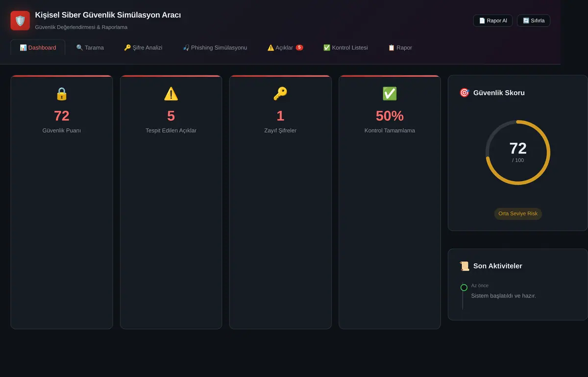Click the lock icon above Güvenlik Puanı
588x377 pixels.
(62, 94)
